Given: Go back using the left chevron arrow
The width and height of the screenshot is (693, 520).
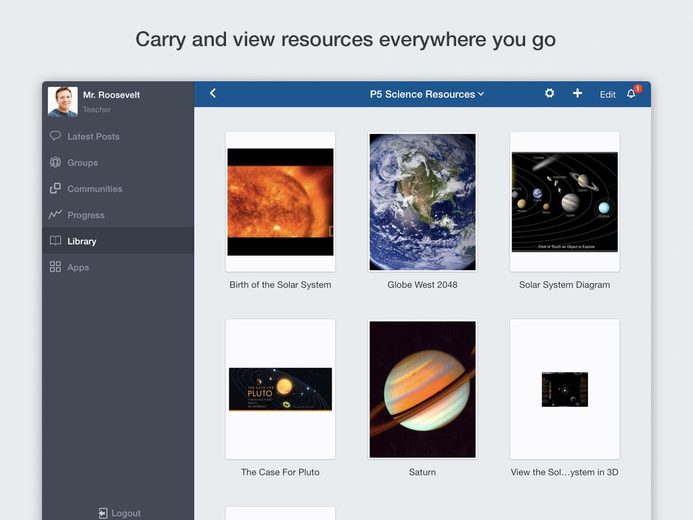Looking at the screenshot, I should (213, 93).
